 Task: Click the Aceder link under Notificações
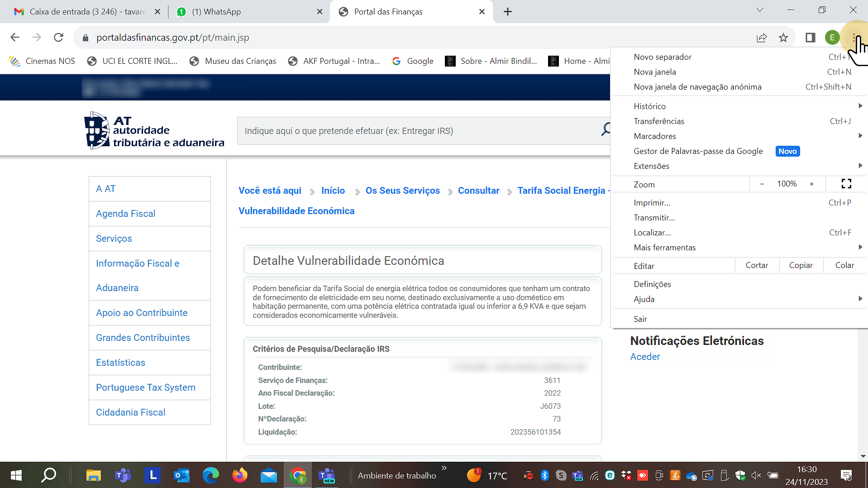645,357
